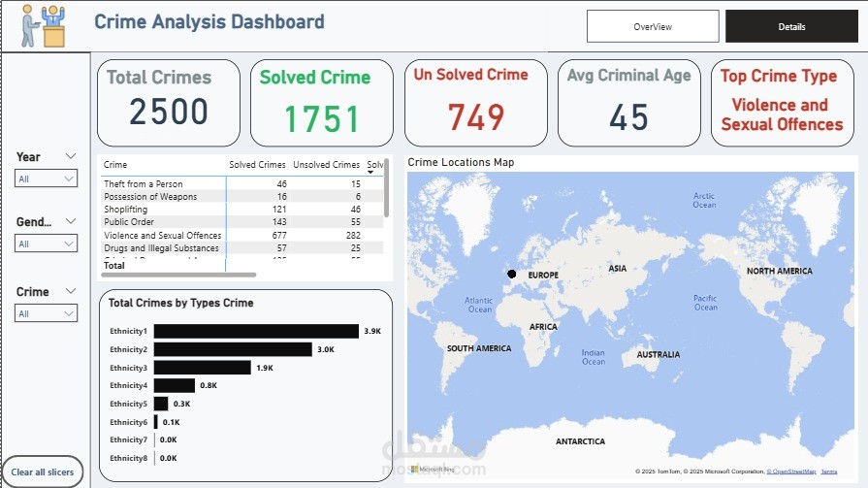
Task: Open the Crime All dropdown
Action: click(x=46, y=313)
